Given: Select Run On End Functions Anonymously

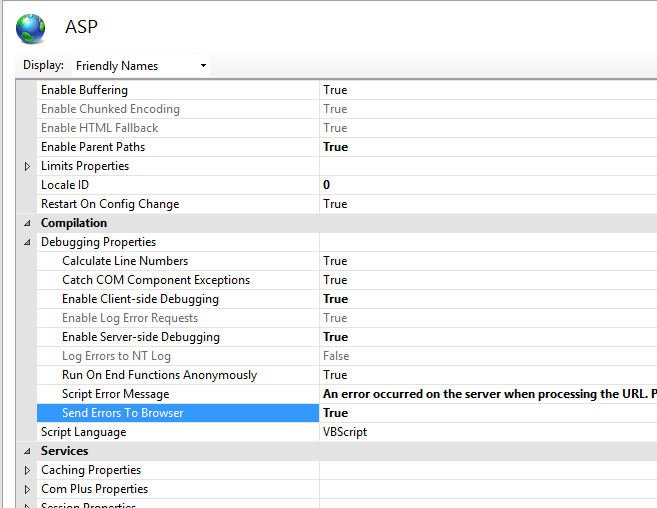Looking at the screenshot, I should pos(178,375).
